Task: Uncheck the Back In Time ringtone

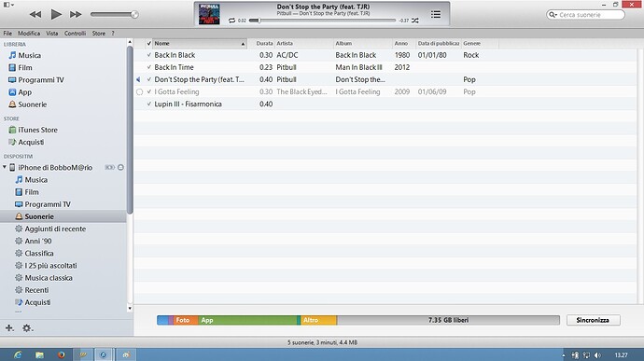Action: tap(149, 67)
